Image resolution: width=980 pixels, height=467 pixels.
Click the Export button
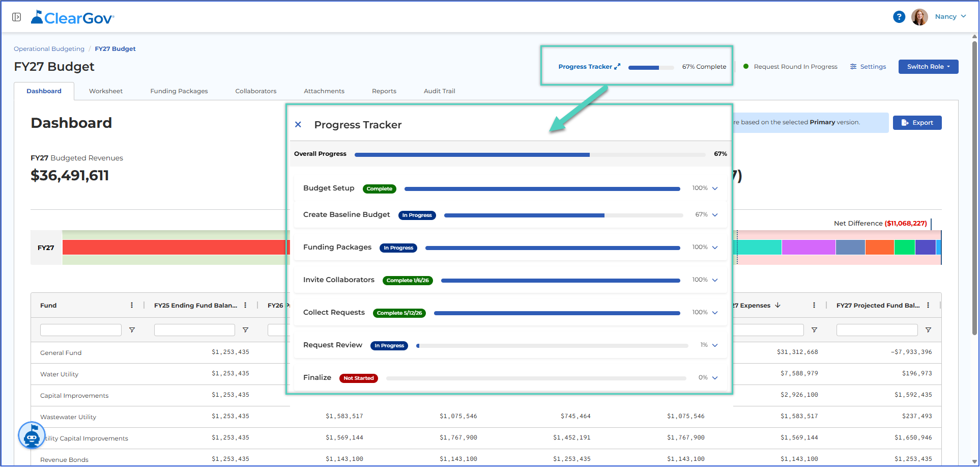click(x=917, y=123)
